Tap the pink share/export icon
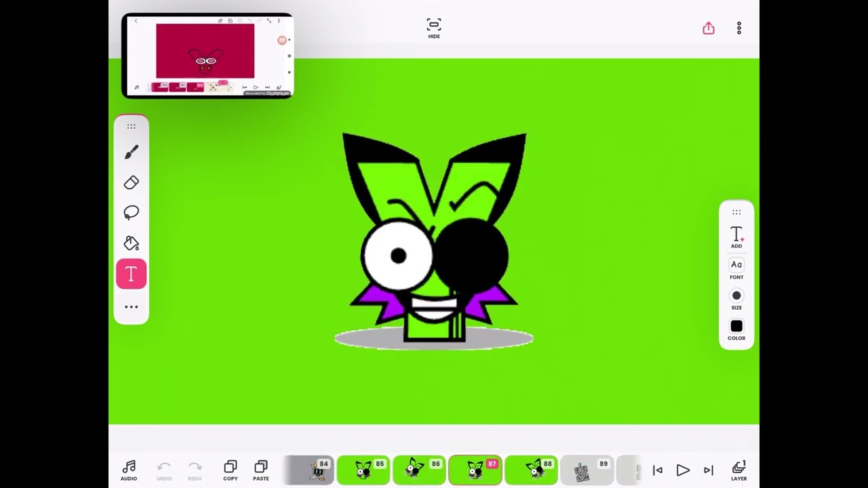Screen dimensions: 868x488 click(709, 28)
